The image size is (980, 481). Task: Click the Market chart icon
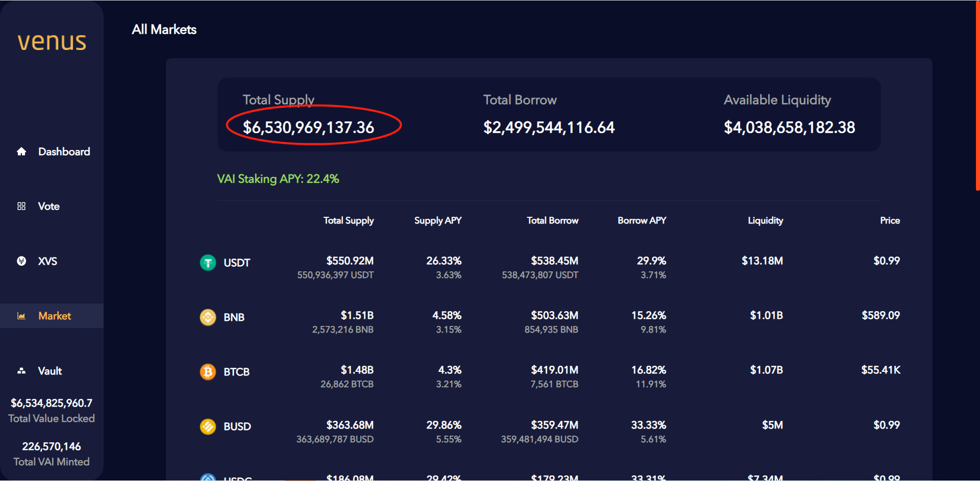click(21, 316)
